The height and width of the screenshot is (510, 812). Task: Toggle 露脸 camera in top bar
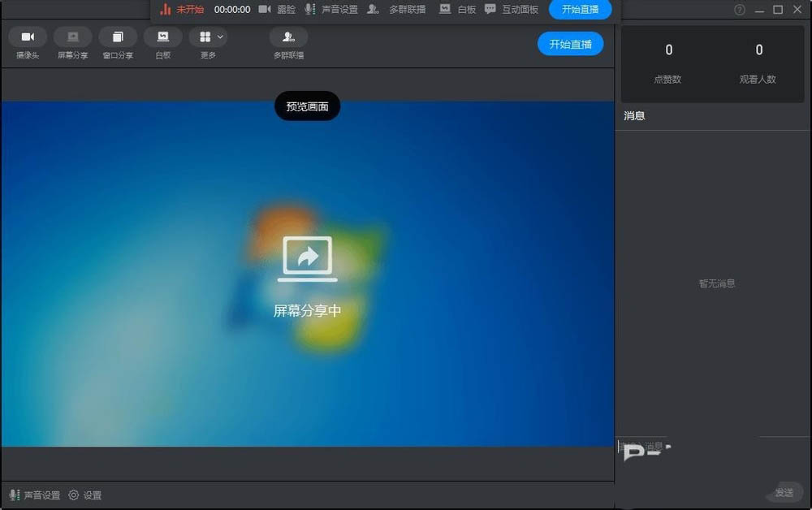[277, 9]
